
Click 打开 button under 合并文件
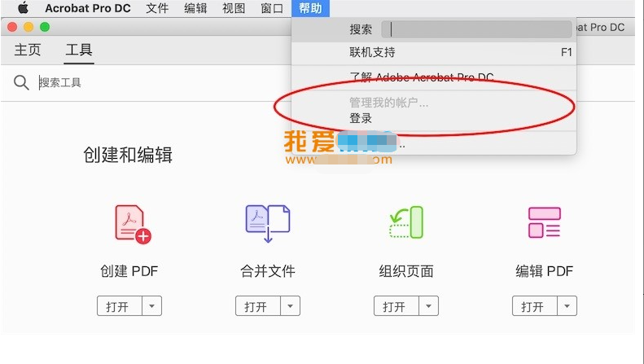point(258,306)
